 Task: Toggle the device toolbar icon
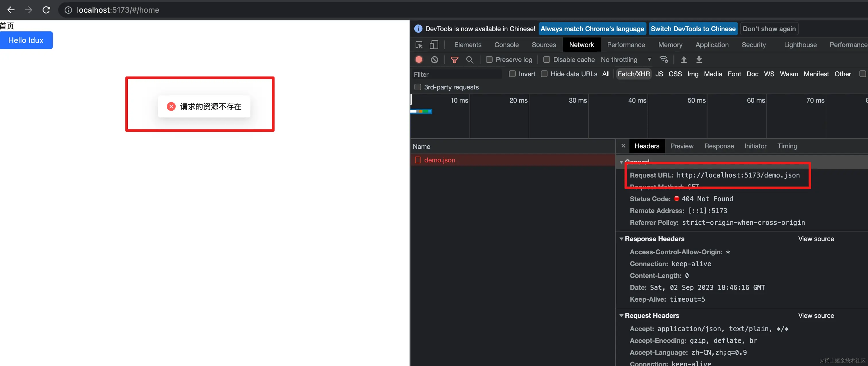click(x=434, y=45)
